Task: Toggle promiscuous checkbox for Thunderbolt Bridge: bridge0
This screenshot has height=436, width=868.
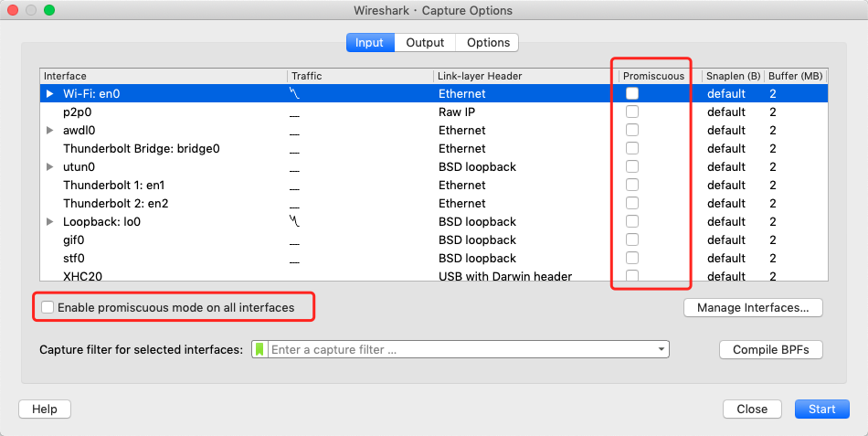Action: click(632, 148)
